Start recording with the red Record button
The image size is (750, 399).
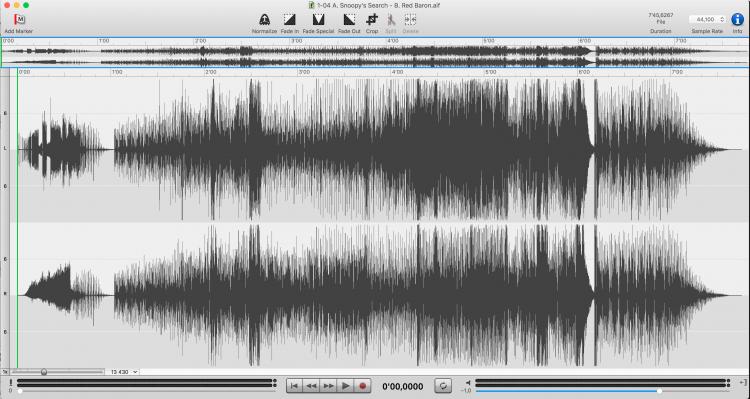pos(363,386)
